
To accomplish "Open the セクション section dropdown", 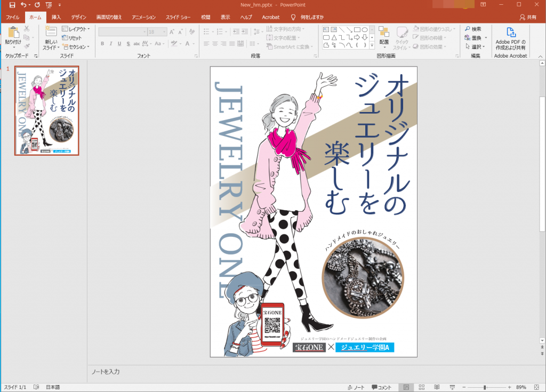I will click(x=75, y=46).
